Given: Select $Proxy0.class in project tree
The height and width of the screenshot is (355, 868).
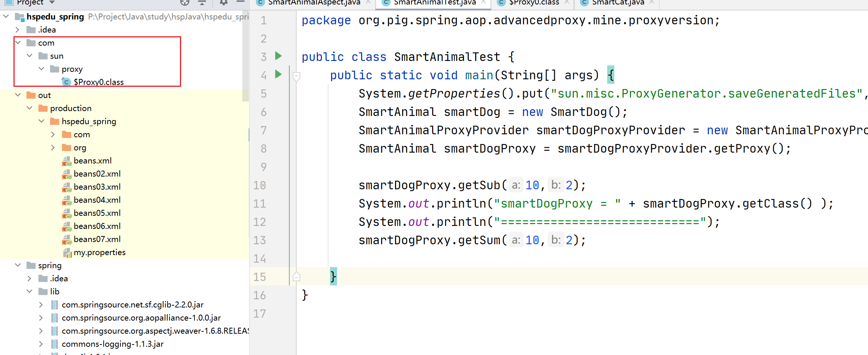Looking at the screenshot, I should point(98,82).
